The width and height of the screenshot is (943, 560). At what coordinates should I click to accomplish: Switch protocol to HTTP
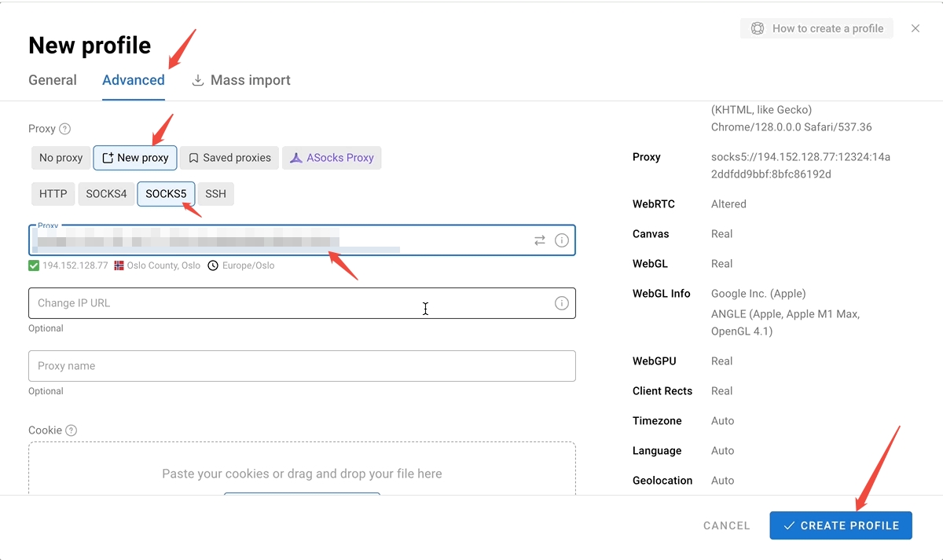[x=53, y=194]
